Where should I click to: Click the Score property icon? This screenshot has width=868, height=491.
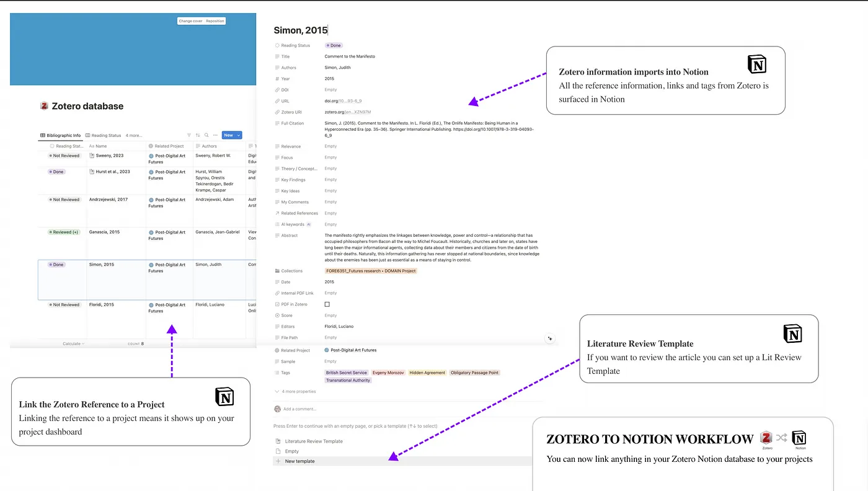pos(277,316)
